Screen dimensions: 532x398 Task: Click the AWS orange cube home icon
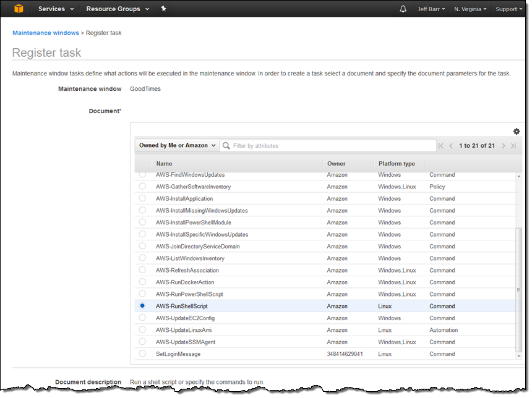(19, 9)
